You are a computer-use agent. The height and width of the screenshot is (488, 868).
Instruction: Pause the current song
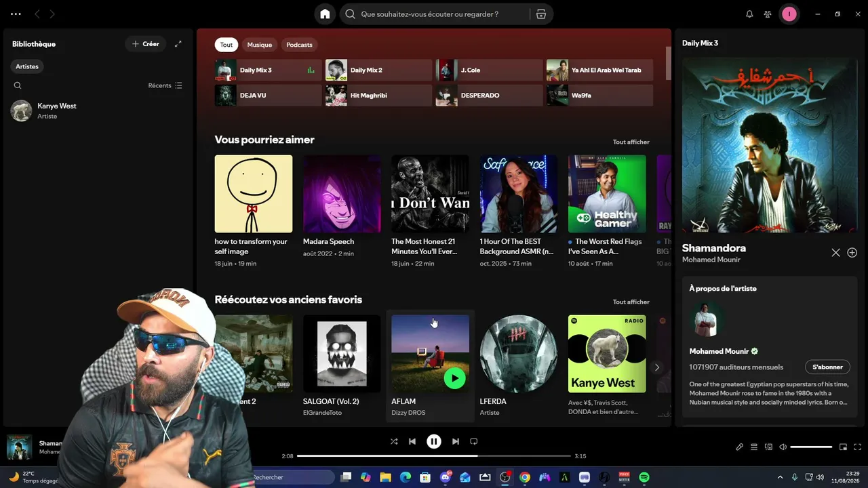pyautogui.click(x=434, y=441)
